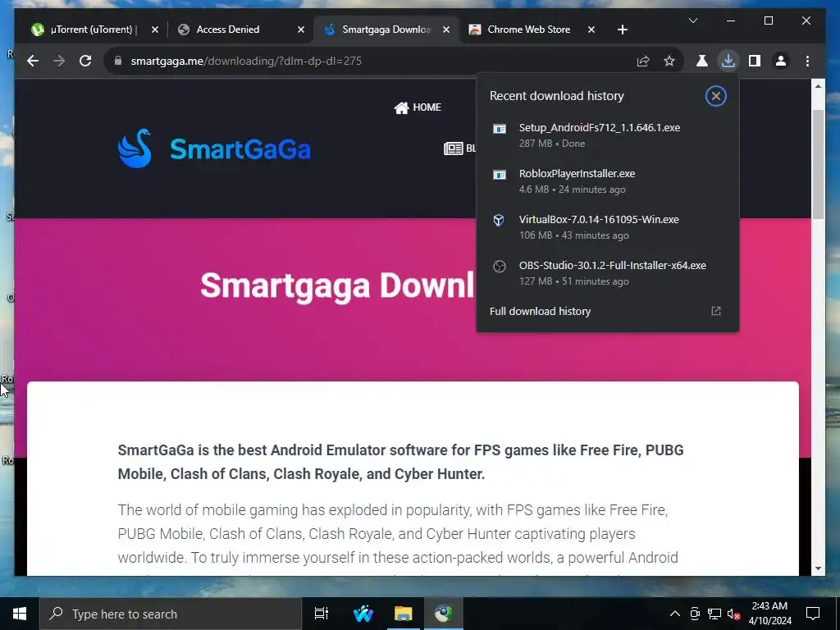Click the address bar URL
840x630 pixels.
(x=246, y=61)
